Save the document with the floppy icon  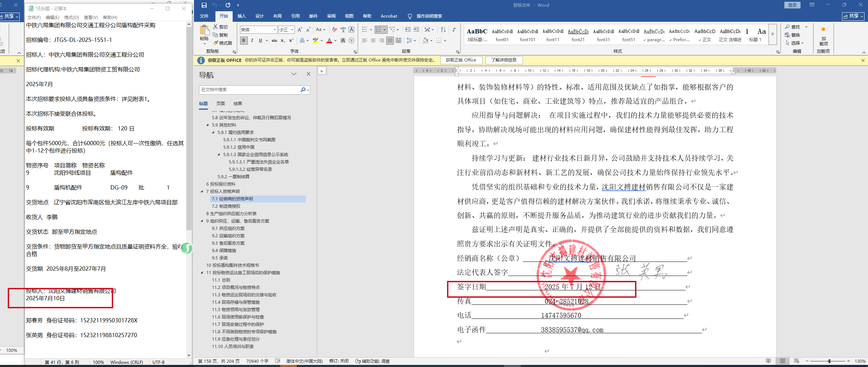pos(204,5)
